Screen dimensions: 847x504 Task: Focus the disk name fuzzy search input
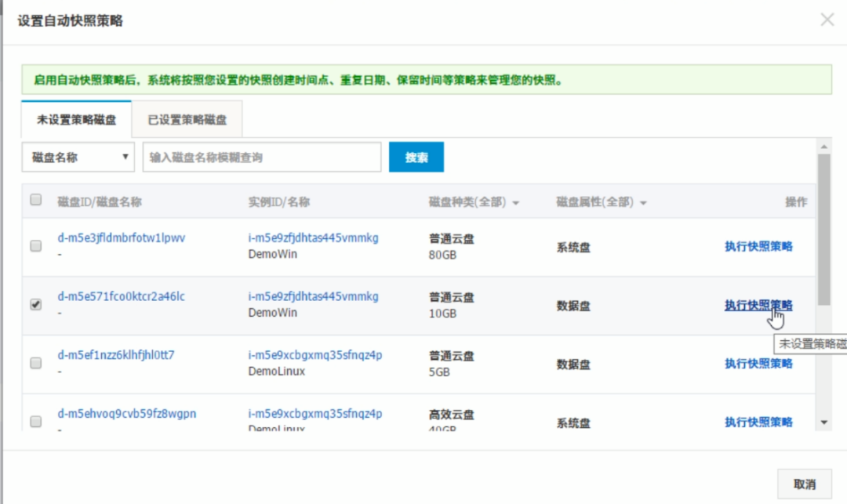pyautogui.click(x=262, y=158)
